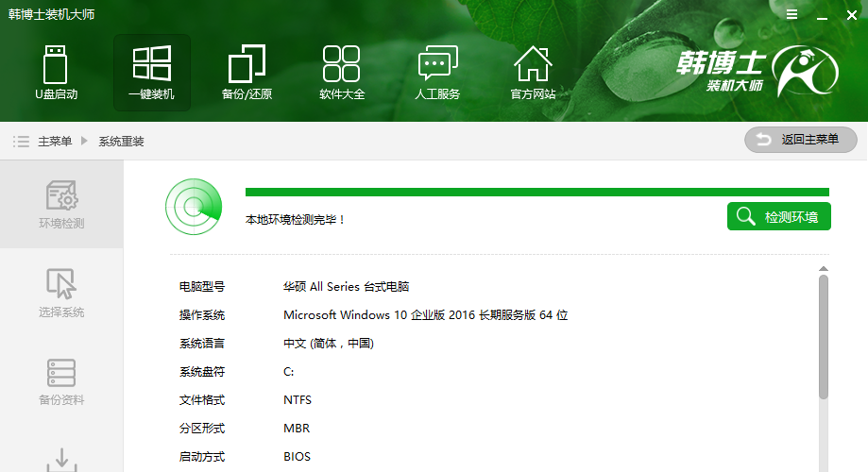Click the 系统盘符 label
Viewport: 868px width, 472px height.
202,372
